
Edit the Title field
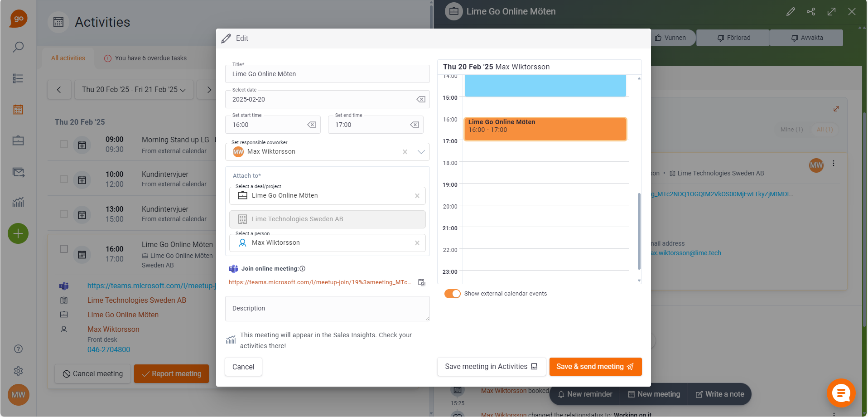click(327, 74)
